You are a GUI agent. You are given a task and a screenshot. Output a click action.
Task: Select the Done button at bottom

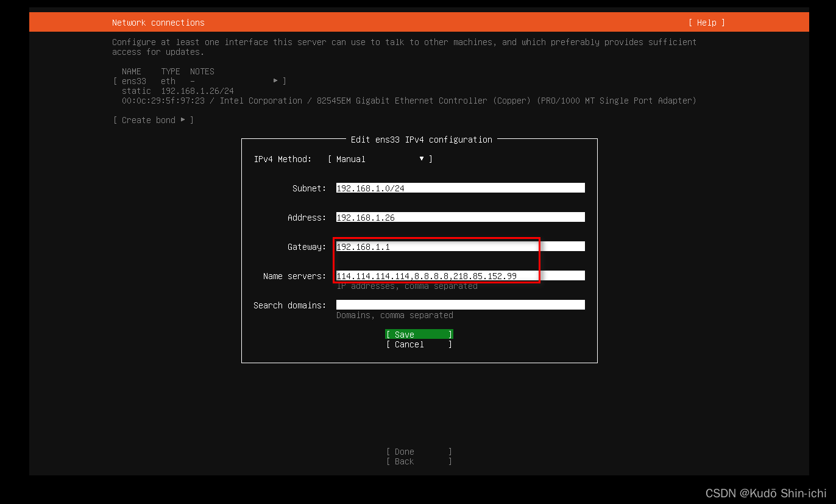click(419, 452)
